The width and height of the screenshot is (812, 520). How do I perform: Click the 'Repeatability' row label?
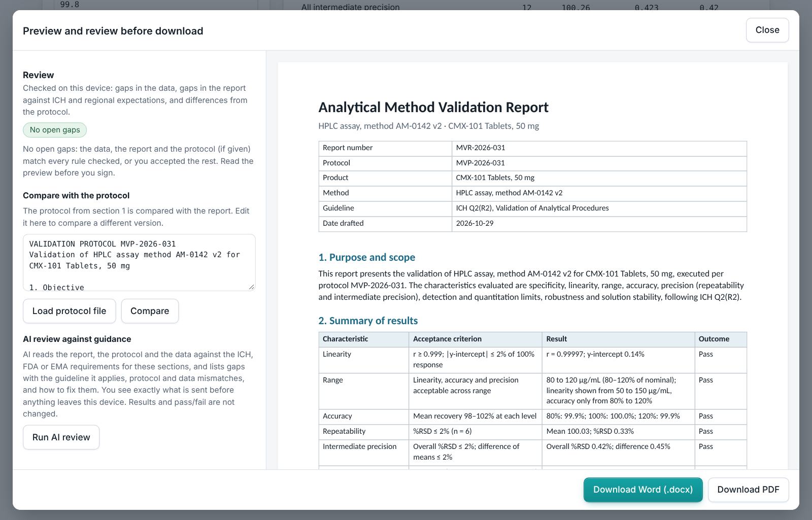coord(344,431)
